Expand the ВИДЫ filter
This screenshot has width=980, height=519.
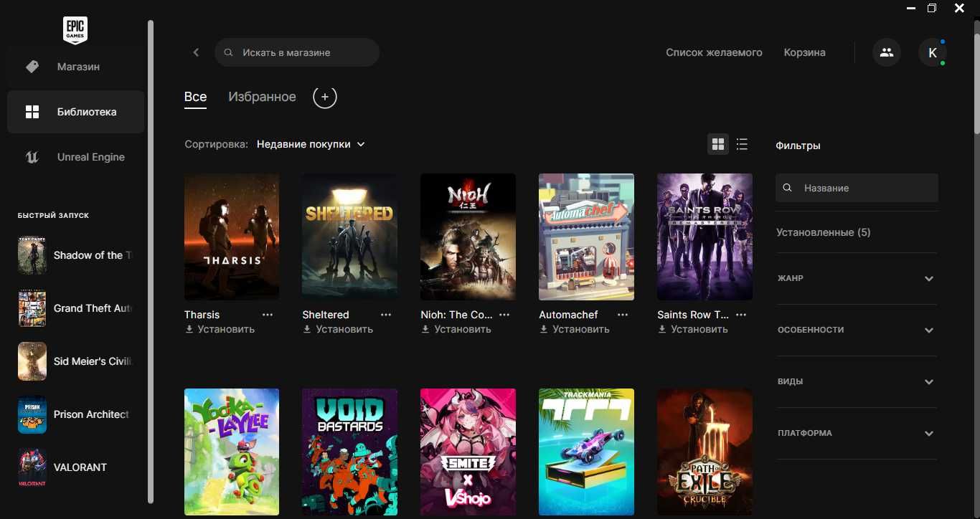click(x=857, y=381)
